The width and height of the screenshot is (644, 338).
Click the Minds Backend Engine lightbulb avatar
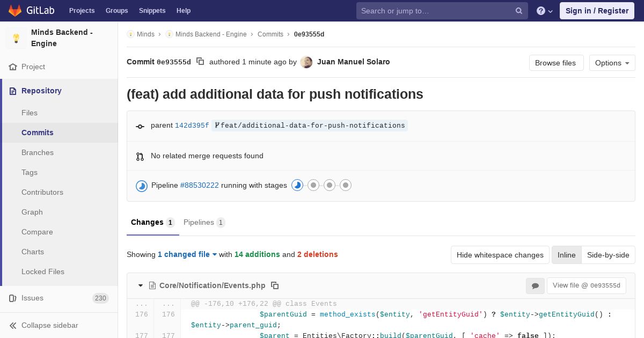pyautogui.click(x=16, y=38)
